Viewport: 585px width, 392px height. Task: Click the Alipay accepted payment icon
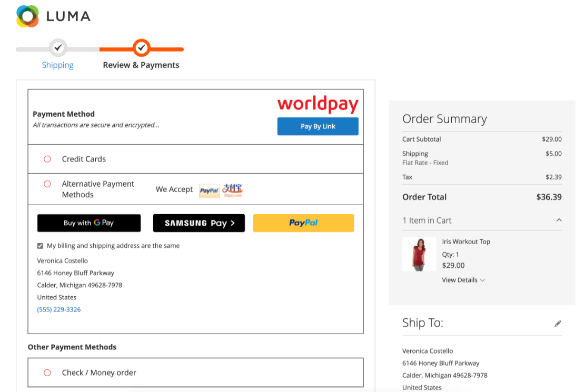point(232,190)
